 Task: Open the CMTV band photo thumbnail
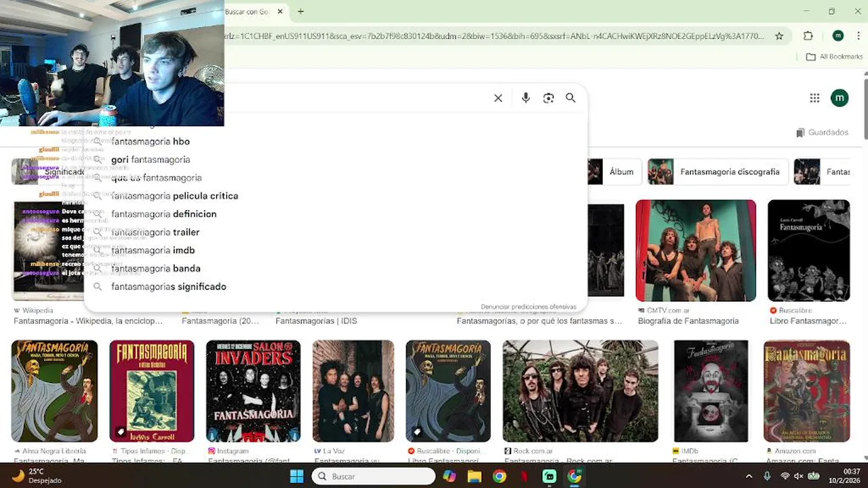(x=696, y=250)
